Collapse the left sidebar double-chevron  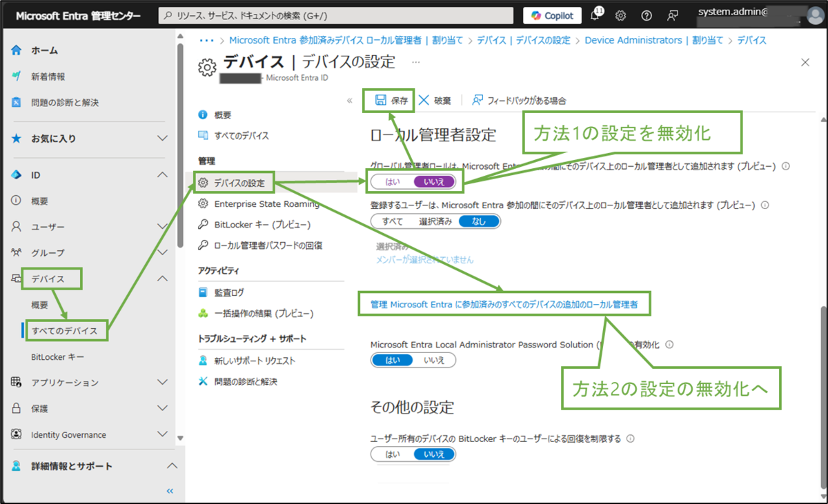170,491
